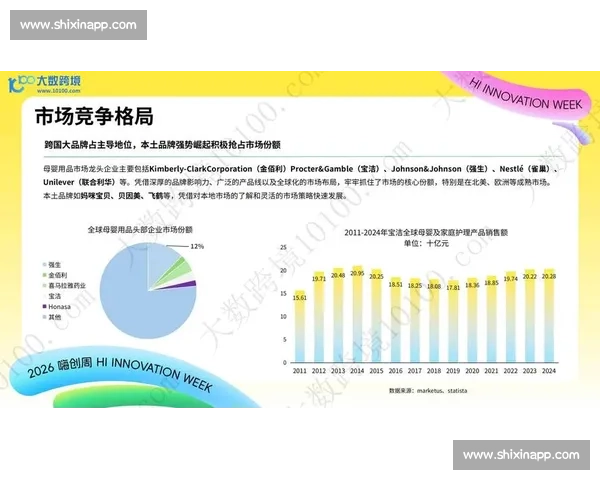Click the Unilever (联合利华) text
Viewport: 600px width, 480px height.
tap(80, 182)
